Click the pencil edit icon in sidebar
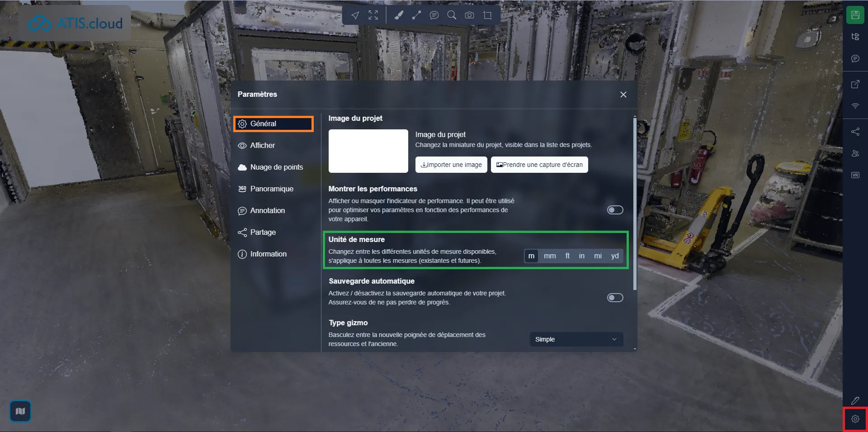 tap(855, 400)
